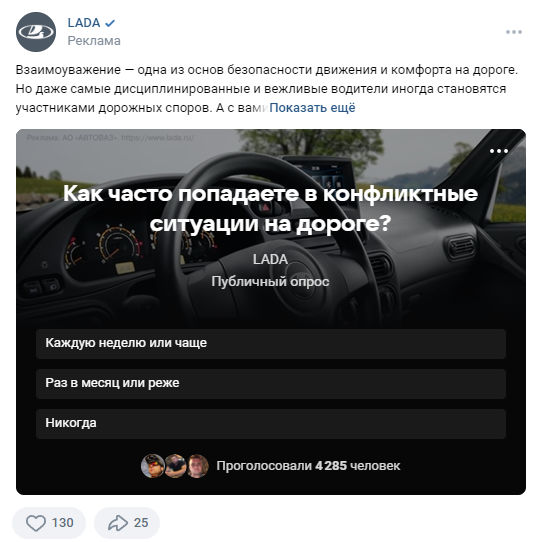Open the first voter avatar with sunglasses
Image resolution: width=541 pixels, height=542 pixels.
click(x=152, y=466)
